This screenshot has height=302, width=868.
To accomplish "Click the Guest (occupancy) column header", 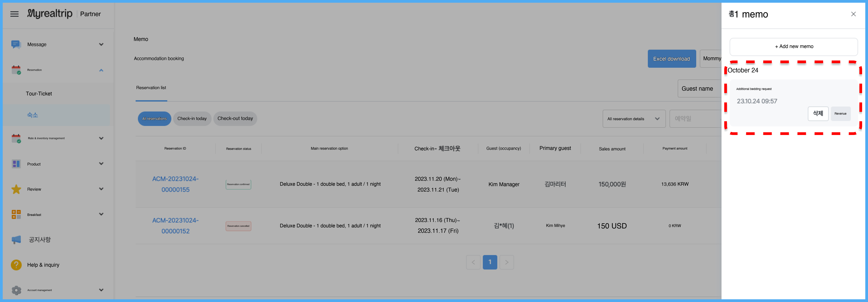I will pos(503,148).
